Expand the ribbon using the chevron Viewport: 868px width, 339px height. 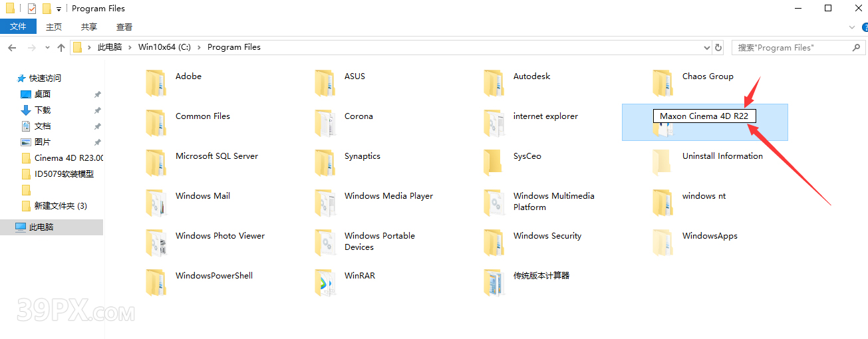[852, 27]
